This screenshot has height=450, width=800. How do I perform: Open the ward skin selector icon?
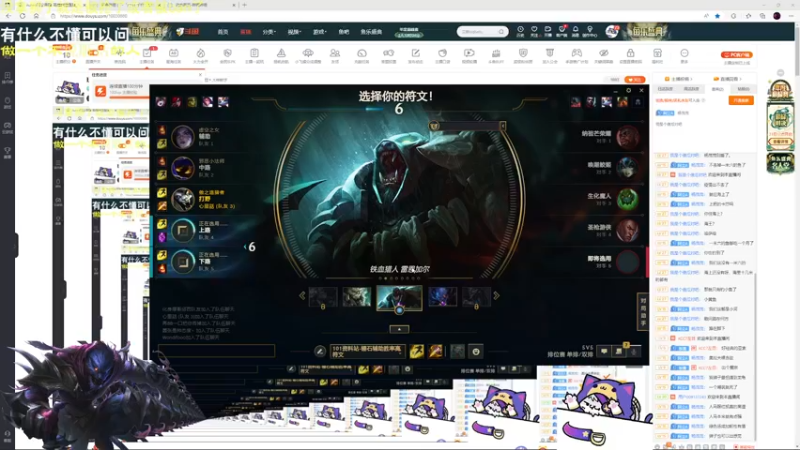coord(458,351)
